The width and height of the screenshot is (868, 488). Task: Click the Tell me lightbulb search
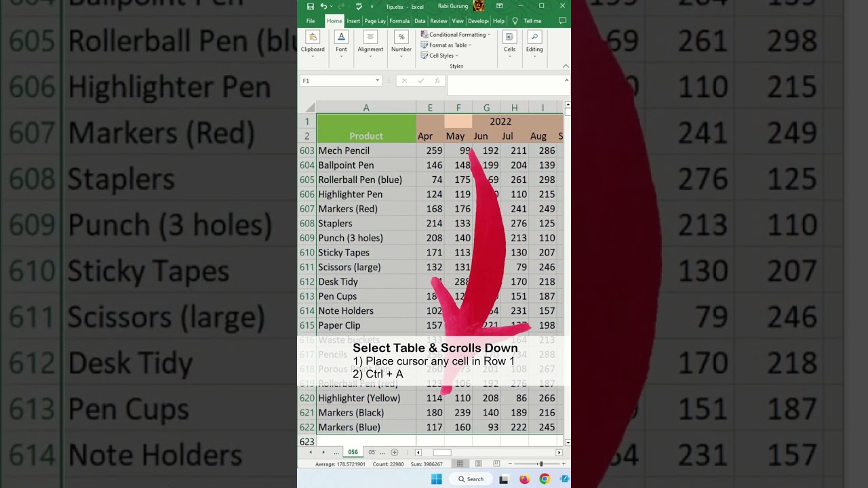point(527,21)
